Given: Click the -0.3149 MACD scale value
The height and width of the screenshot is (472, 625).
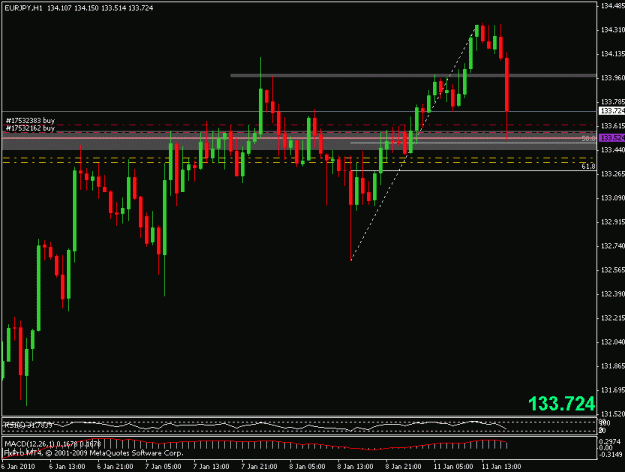Looking at the screenshot, I should coord(610,454).
